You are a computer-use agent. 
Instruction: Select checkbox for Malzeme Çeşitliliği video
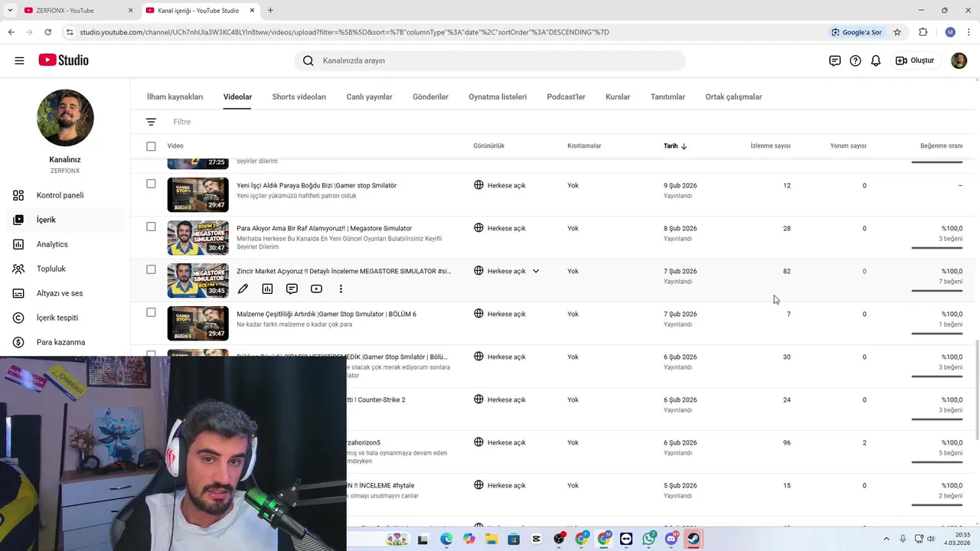(x=151, y=312)
